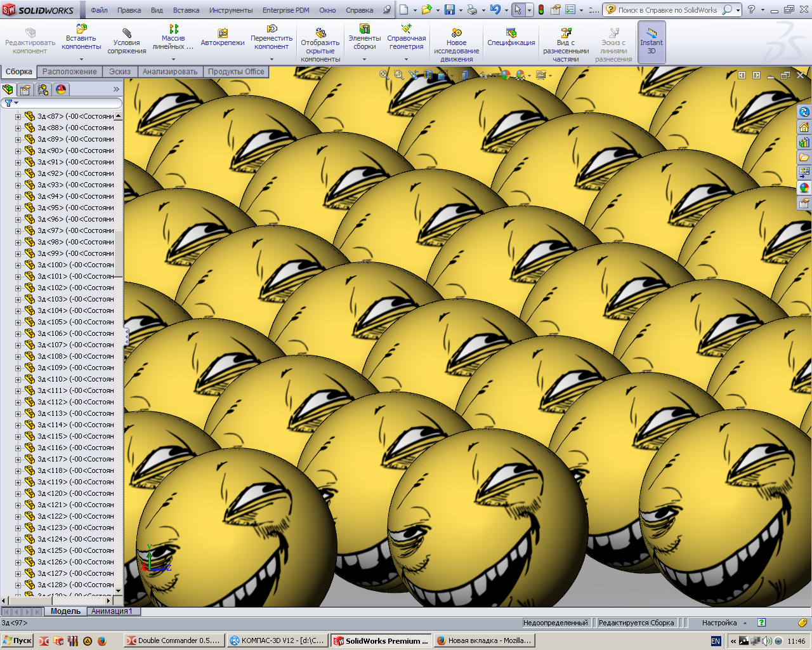Screen dimensions: 812x650
Task: Open the DisplayManager tab icon
Action: click(61, 90)
